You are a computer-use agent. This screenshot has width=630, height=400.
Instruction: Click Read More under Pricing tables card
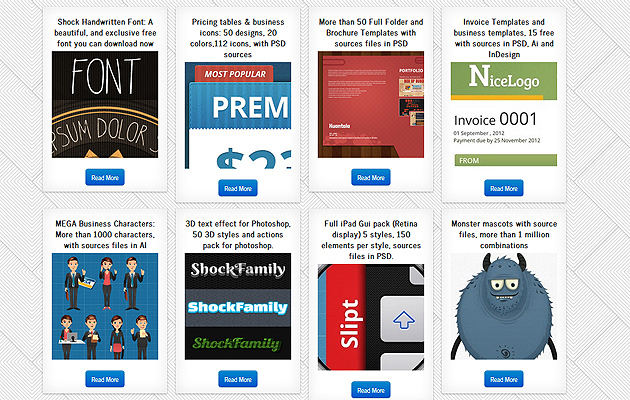(238, 188)
